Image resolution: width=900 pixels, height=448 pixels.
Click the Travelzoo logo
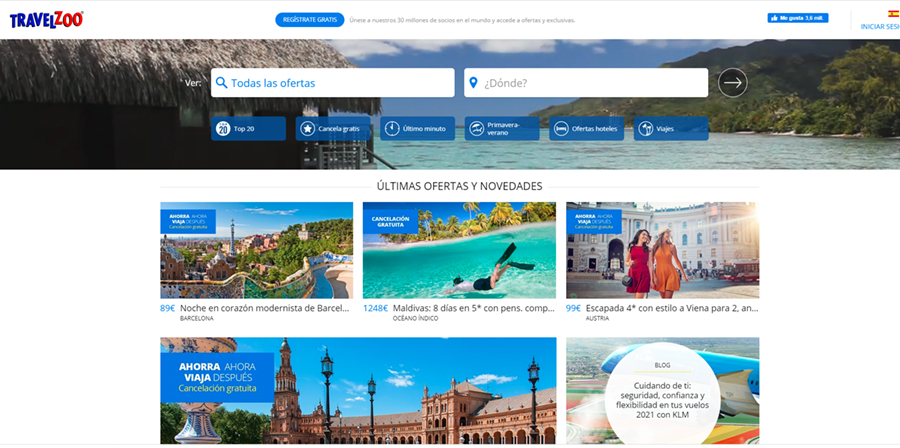pos(46,20)
